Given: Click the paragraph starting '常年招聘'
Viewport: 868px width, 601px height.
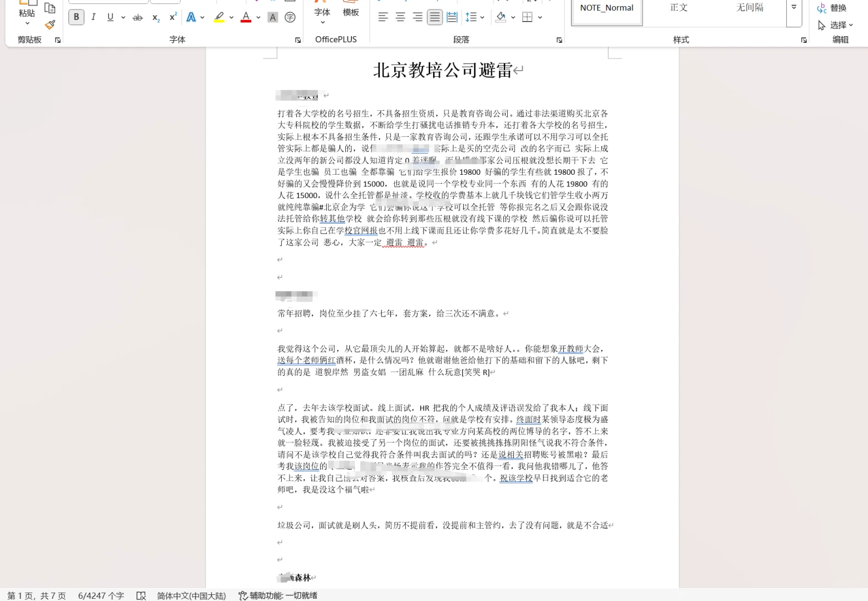Looking at the screenshot, I should pos(390,313).
